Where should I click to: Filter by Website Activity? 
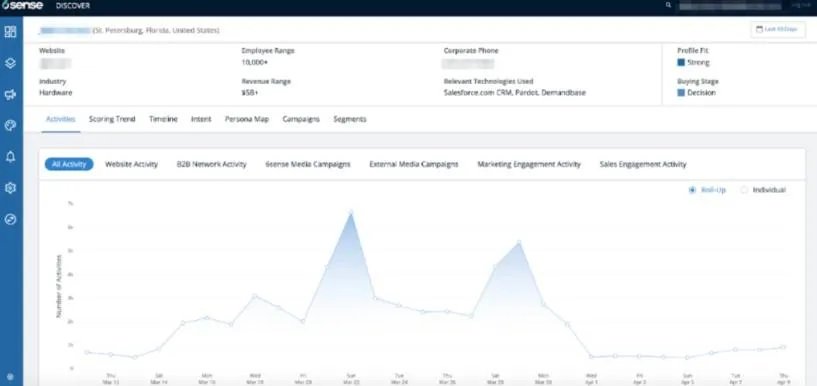pos(131,164)
